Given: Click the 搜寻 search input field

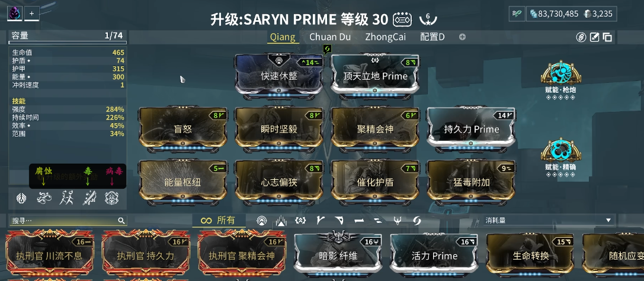Looking at the screenshot, I should pos(68,221).
